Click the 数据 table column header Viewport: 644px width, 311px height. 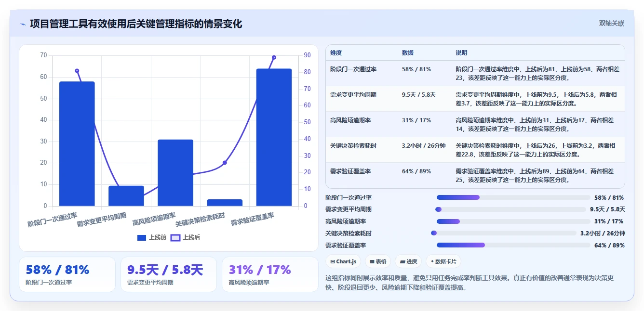tap(407, 53)
